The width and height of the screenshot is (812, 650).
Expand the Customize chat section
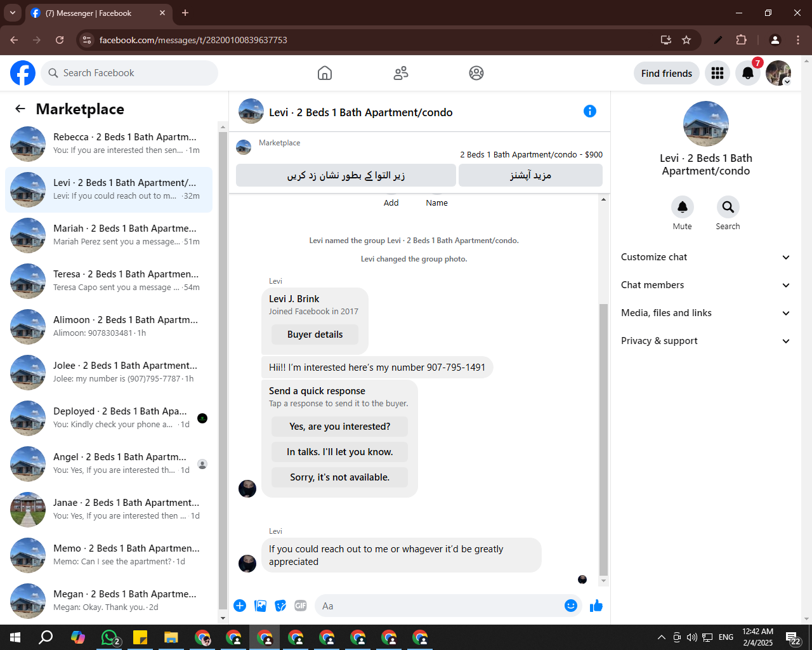705,257
